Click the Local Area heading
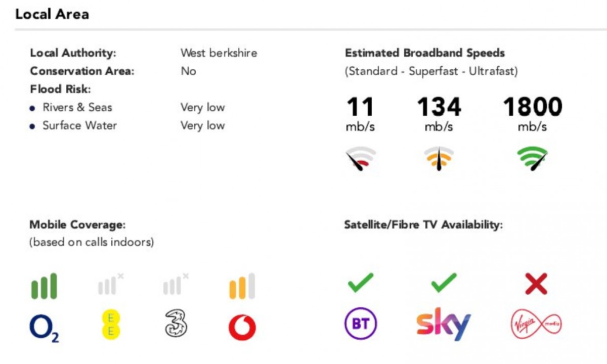The width and height of the screenshot is (607, 364). click(52, 14)
